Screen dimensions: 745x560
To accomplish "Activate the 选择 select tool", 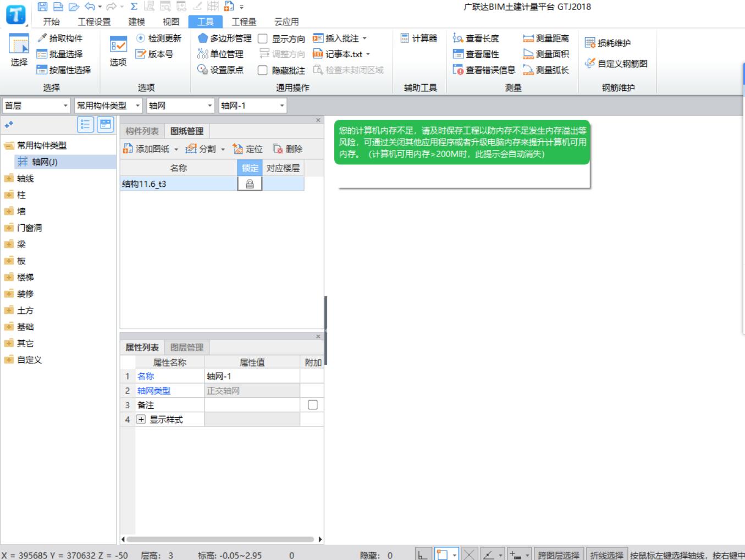I will point(19,51).
